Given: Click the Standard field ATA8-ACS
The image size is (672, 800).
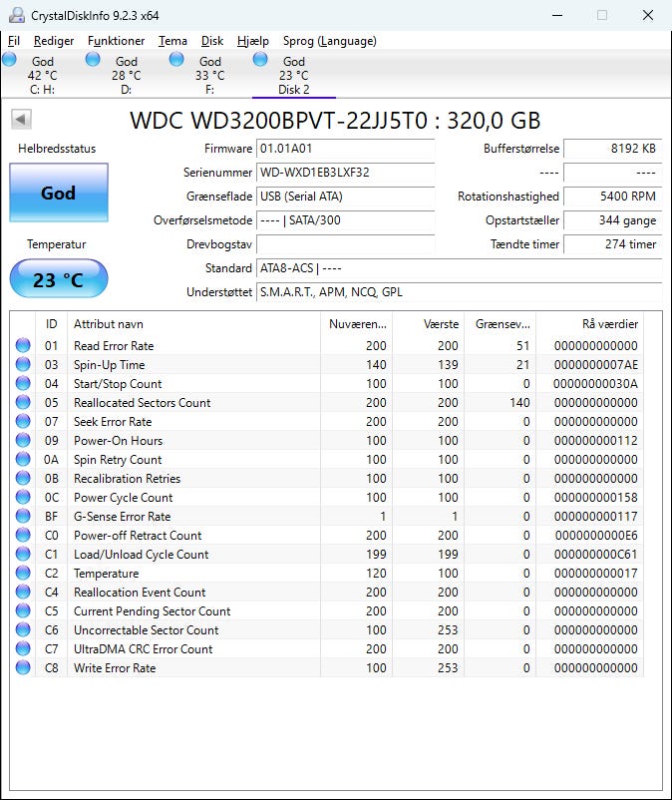Looking at the screenshot, I should (459, 268).
